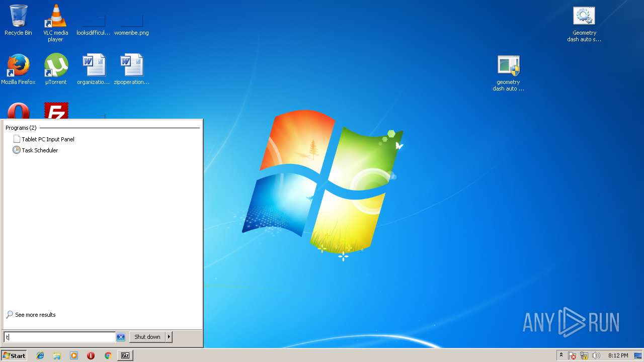The image size is (644, 362).
Task: Select womenbe.png desktop file
Action: 131,23
